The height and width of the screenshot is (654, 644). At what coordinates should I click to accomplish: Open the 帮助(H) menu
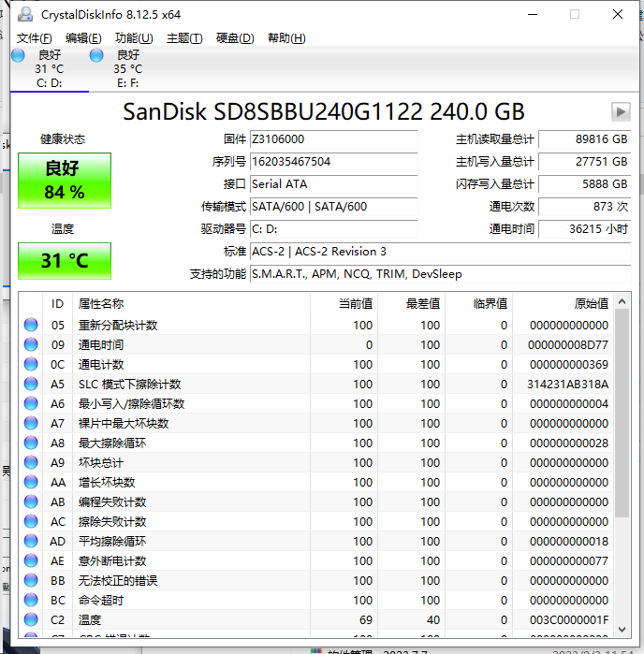(286, 38)
